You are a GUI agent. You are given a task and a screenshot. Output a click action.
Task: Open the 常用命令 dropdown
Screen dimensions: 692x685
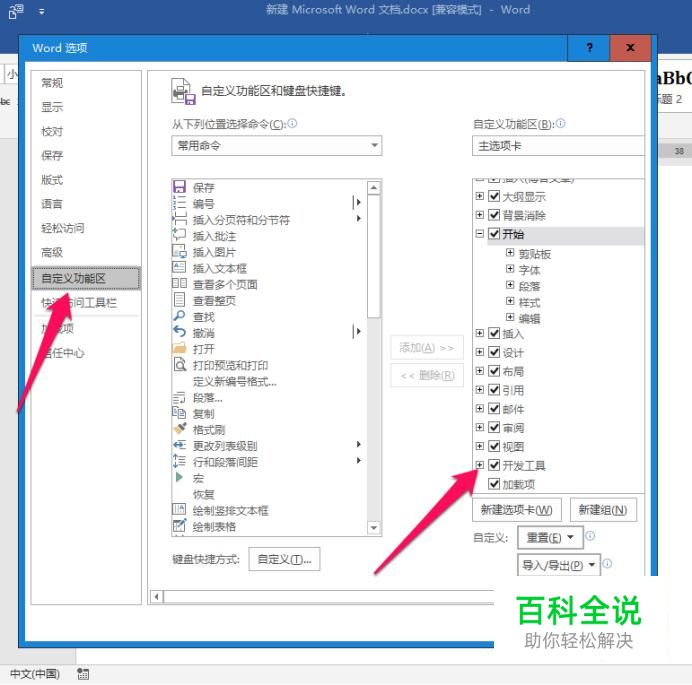[x=277, y=145]
